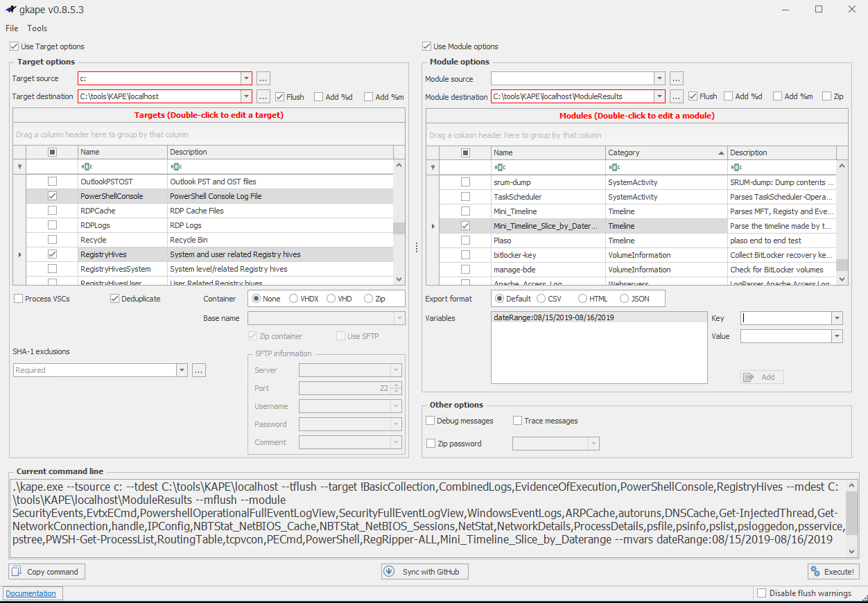
Task: Click browse ellipsis beside SHA-1 exclusions field
Action: coord(199,370)
